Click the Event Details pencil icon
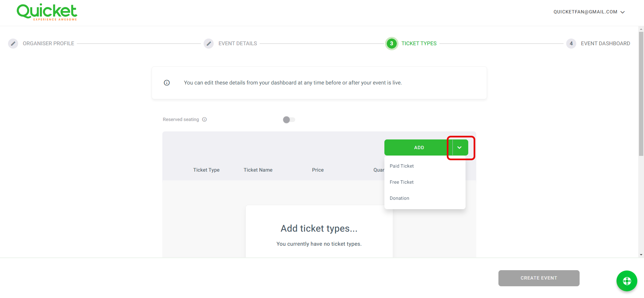This screenshot has height=298, width=644. (209, 44)
